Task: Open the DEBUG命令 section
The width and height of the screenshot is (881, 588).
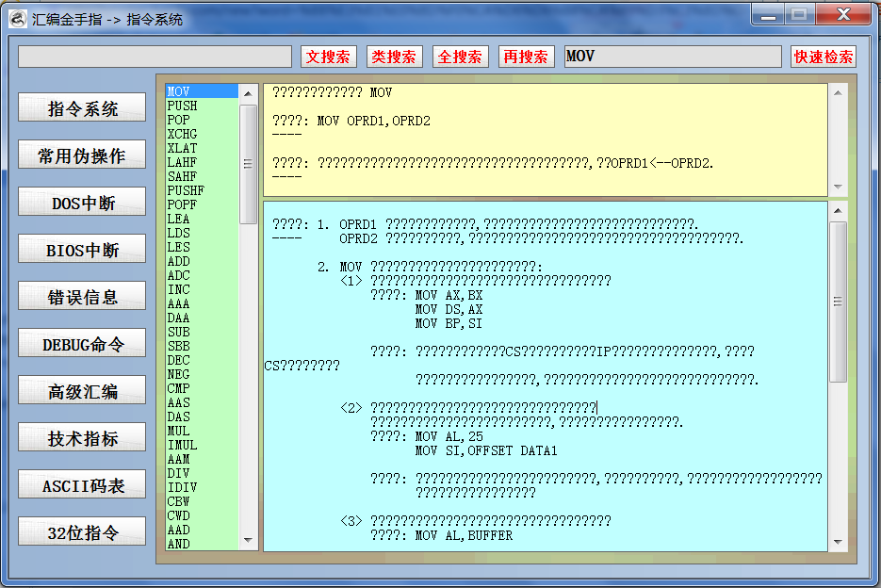Action: point(82,343)
